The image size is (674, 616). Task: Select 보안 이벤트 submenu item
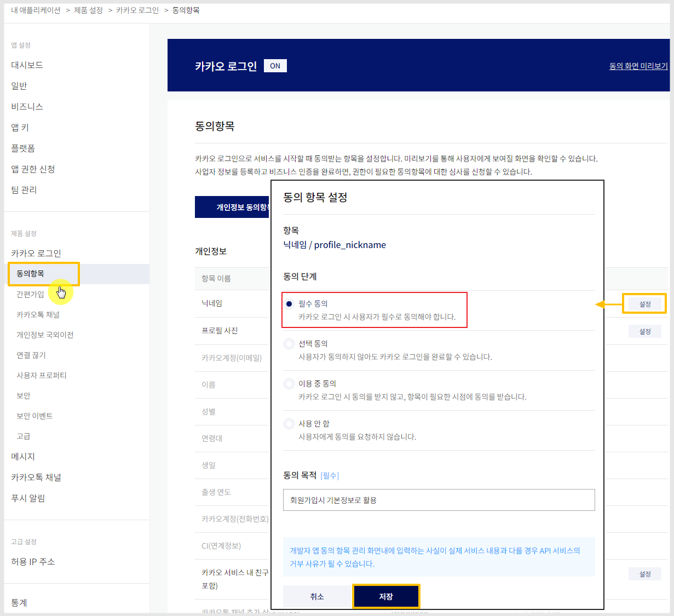(34, 416)
